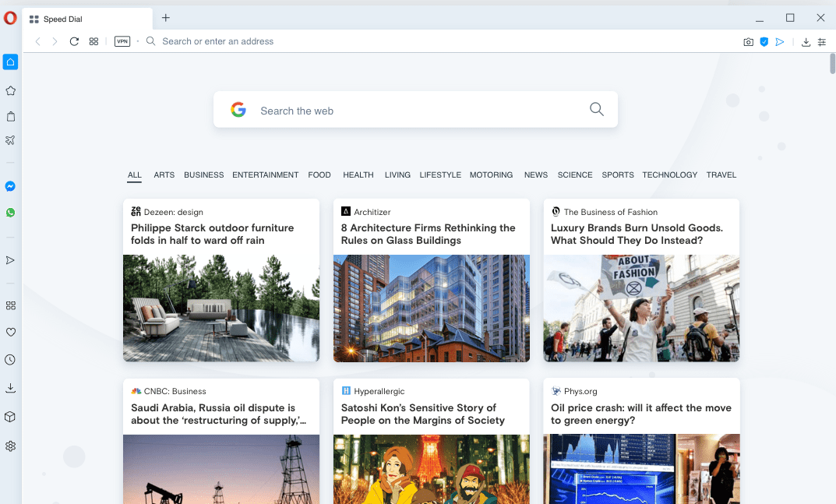Open Facebook Messenger in sidebar
The height and width of the screenshot is (504, 836).
10,186
